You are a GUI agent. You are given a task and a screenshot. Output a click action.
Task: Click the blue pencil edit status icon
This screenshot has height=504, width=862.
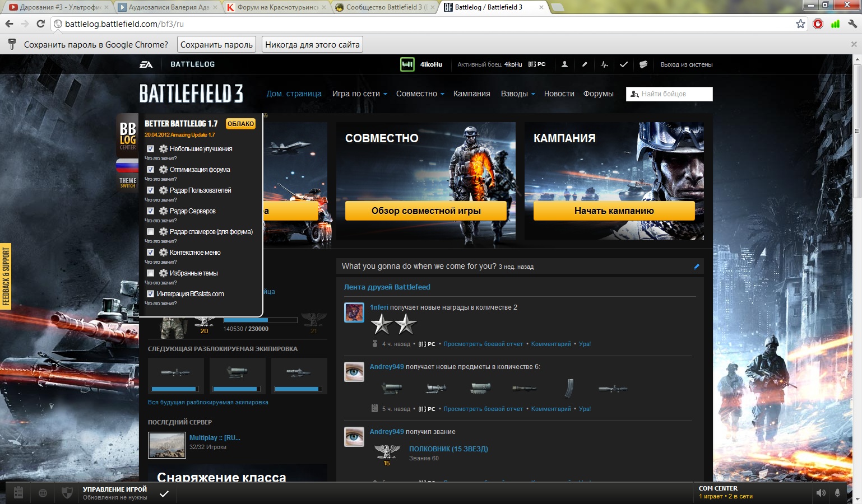tap(697, 267)
